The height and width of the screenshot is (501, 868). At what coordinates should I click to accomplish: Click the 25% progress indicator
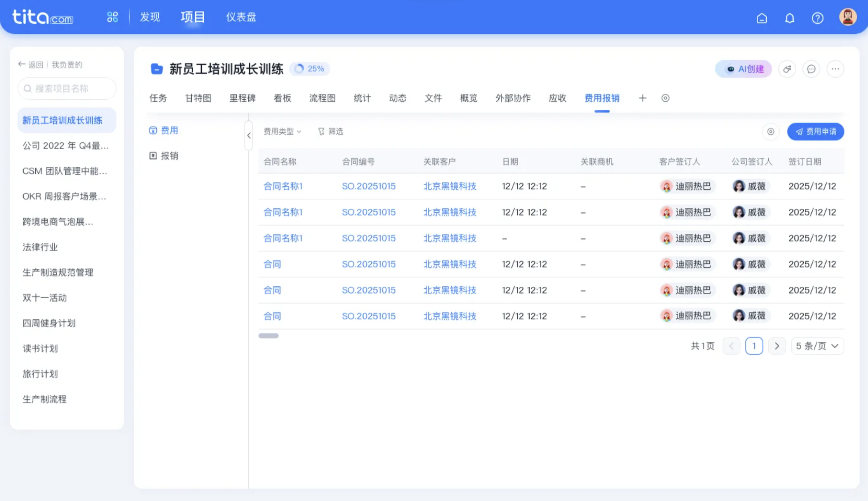pyautogui.click(x=310, y=69)
